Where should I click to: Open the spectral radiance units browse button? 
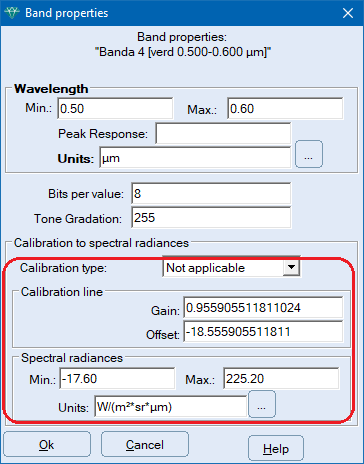click(x=262, y=404)
